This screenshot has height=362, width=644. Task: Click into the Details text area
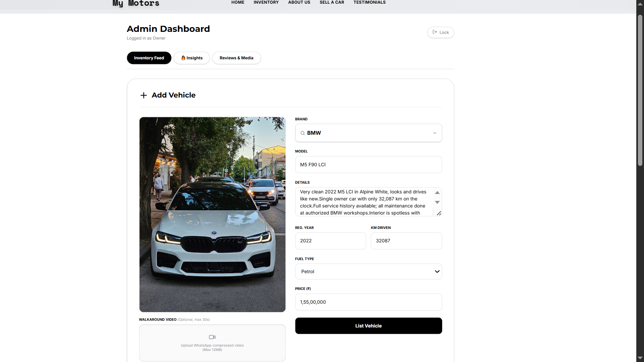[364, 202]
